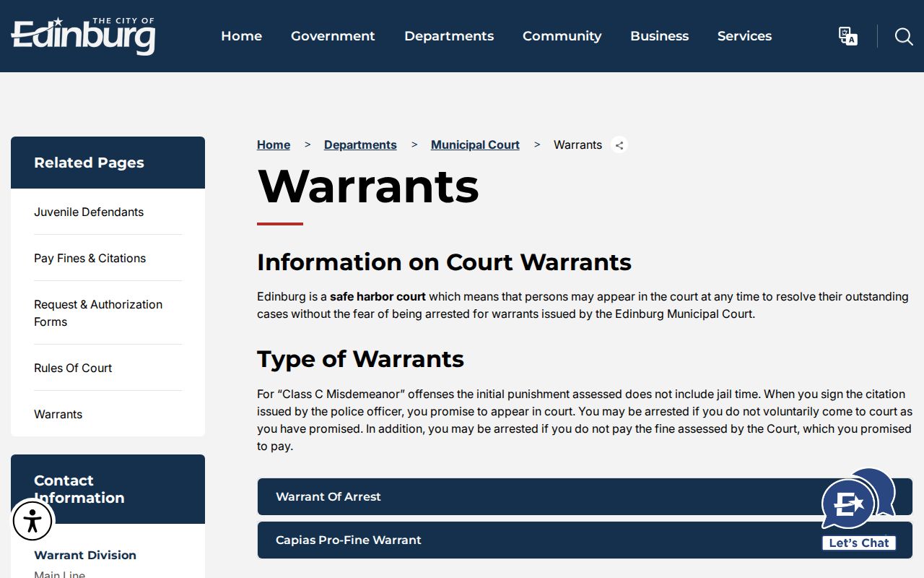Follow the Municipal Court breadcrumb link
Screen dimensions: 924x578
[x=475, y=144]
